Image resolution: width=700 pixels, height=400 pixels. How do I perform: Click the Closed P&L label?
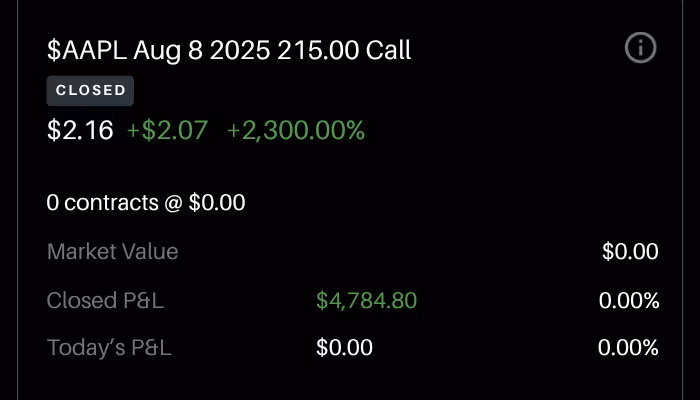click(x=105, y=300)
